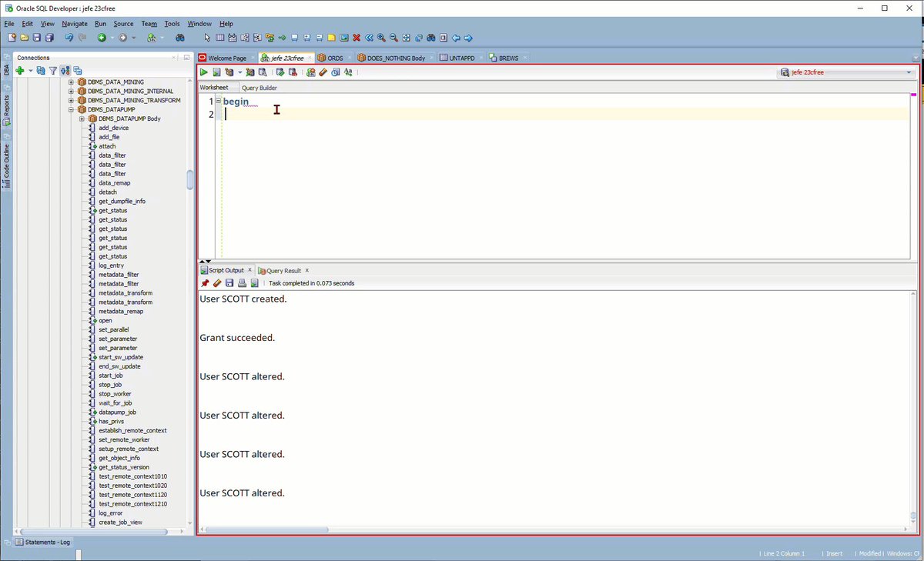The height and width of the screenshot is (561, 924).
Task: Expand the DBMS_DATAPUMP Body node
Action: (82, 119)
